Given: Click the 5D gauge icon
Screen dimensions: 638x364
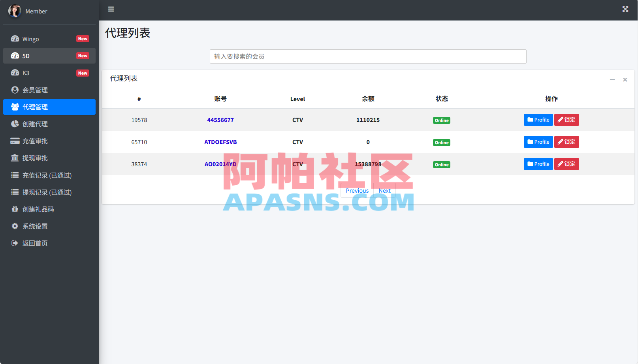Looking at the screenshot, I should click(x=15, y=56).
